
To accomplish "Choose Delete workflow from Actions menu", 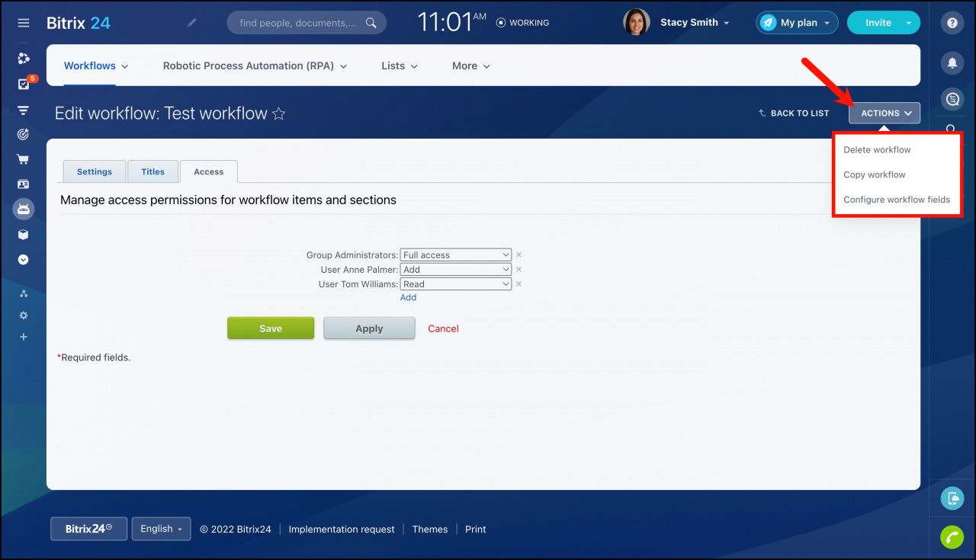I will point(877,149).
